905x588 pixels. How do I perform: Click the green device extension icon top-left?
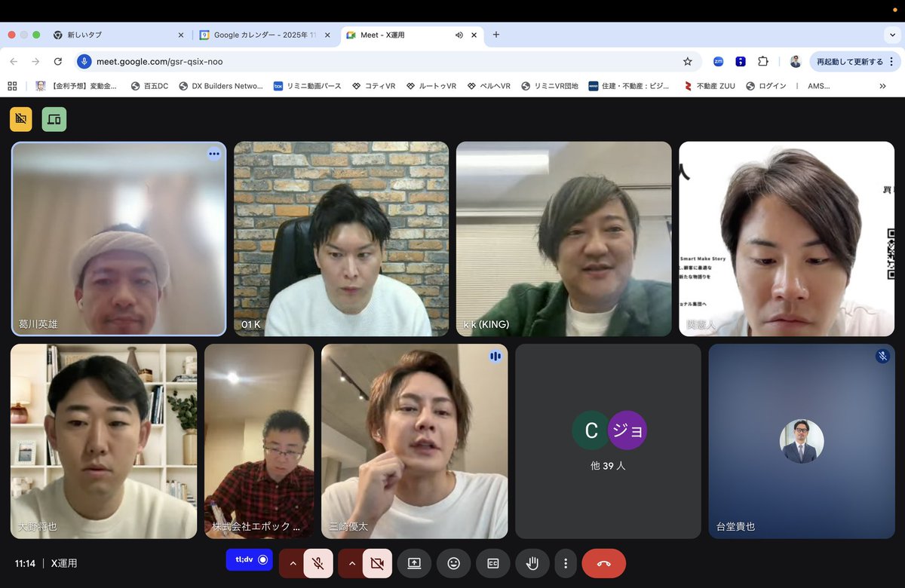[54, 118]
